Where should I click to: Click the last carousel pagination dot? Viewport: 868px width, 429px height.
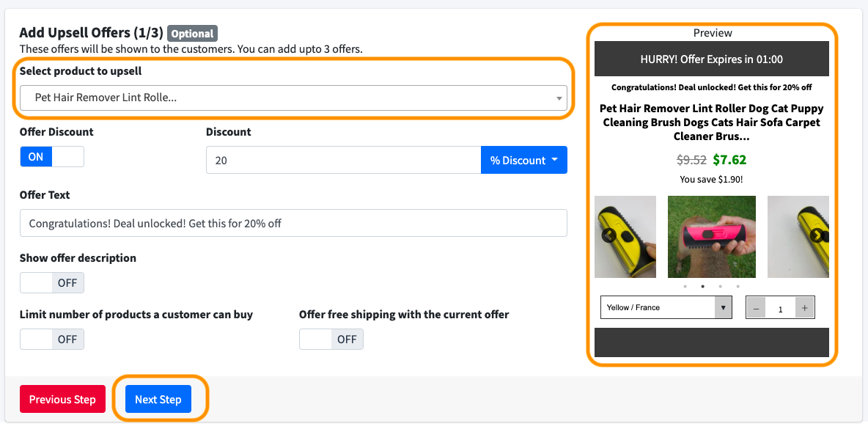click(738, 287)
